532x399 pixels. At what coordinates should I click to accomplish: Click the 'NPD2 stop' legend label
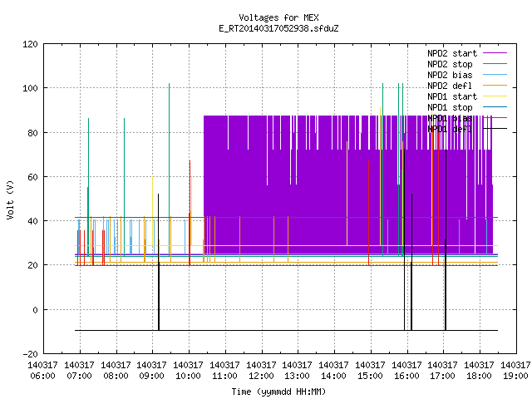click(x=450, y=64)
